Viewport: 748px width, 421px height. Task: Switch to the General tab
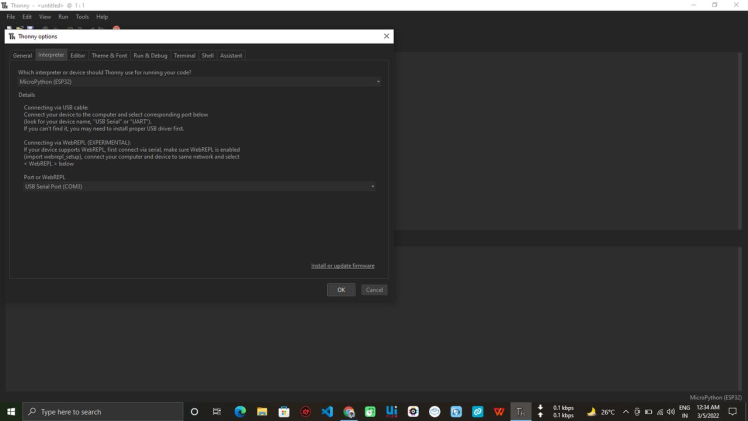pyautogui.click(x=22, y=56)
